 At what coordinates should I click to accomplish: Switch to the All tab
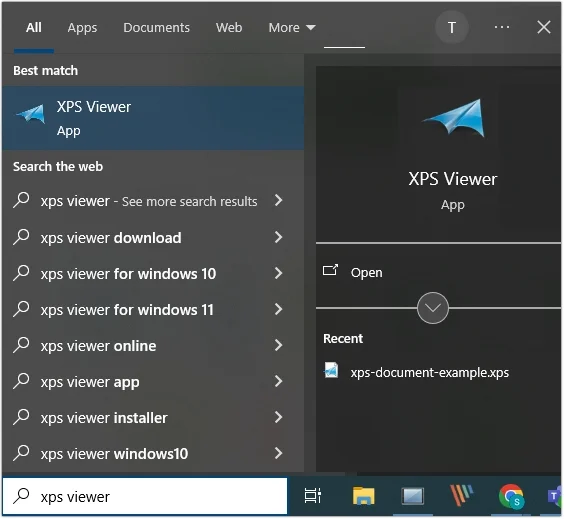[34, 28]
